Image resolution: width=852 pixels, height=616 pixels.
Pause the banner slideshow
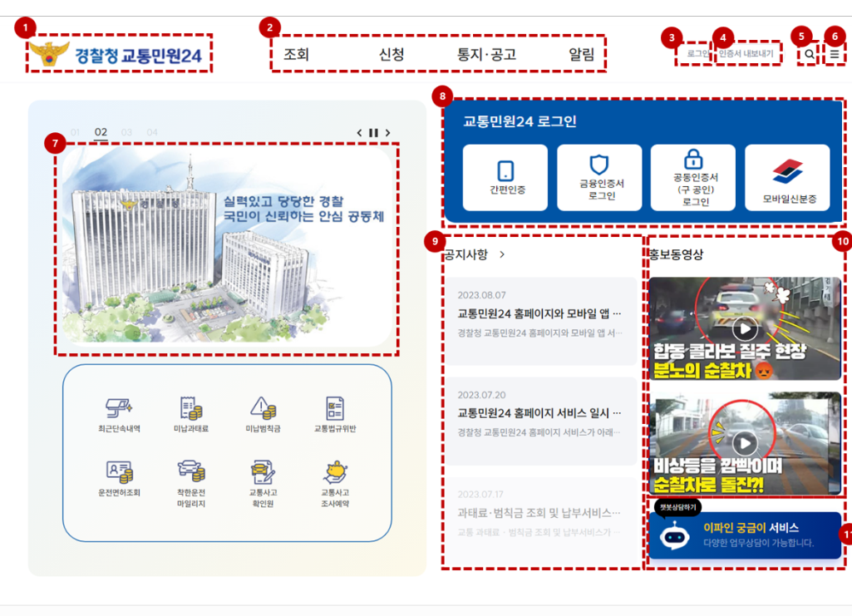click(x=373, y=132)
